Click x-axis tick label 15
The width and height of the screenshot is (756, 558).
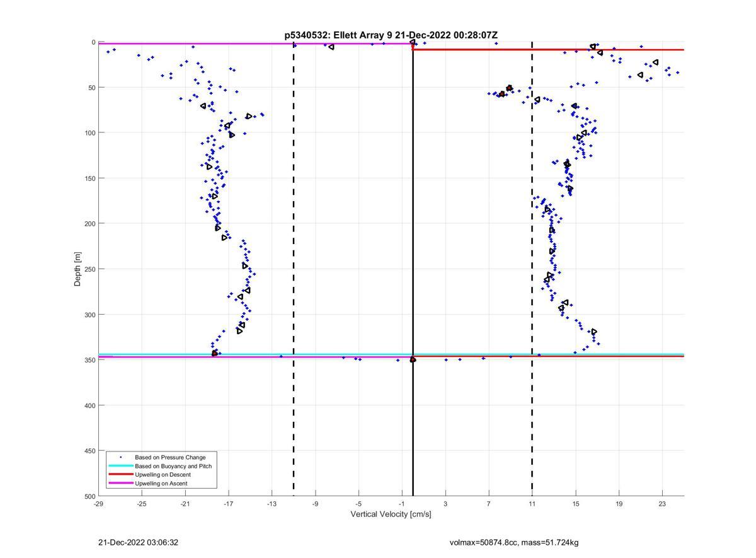[x=576, y=504]
